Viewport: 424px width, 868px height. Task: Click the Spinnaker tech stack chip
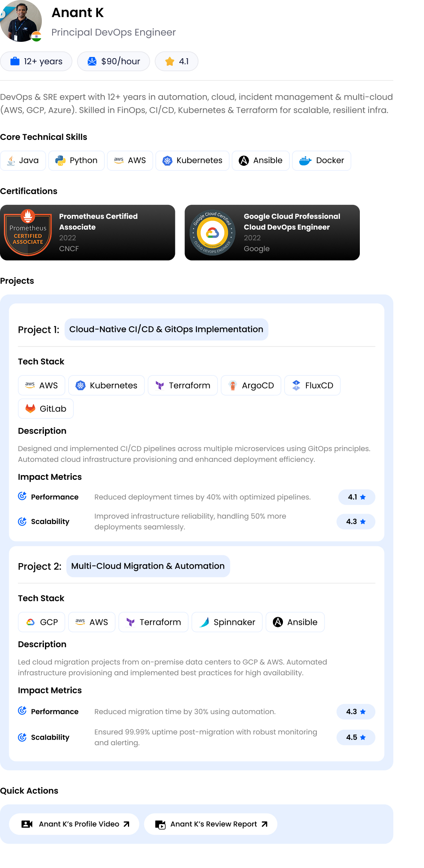tap(227, 622)
